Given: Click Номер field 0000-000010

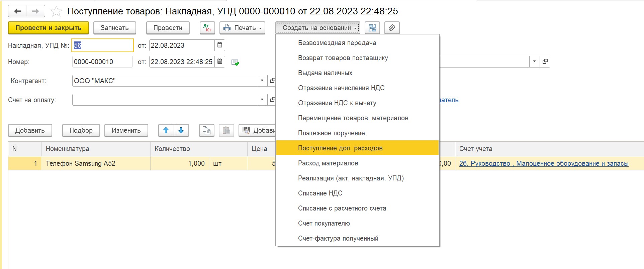Looking at the screenshot, I should [102, 61].
